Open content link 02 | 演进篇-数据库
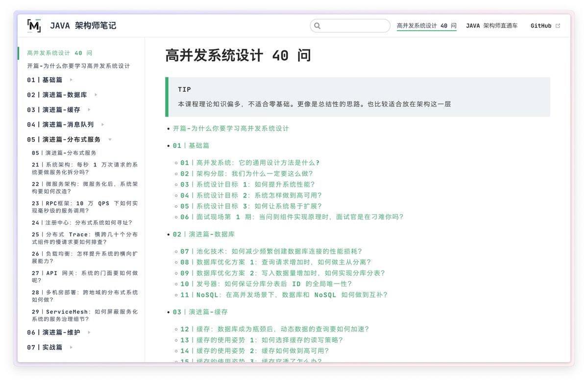This screenshot has width=588, height=383. 204,234
